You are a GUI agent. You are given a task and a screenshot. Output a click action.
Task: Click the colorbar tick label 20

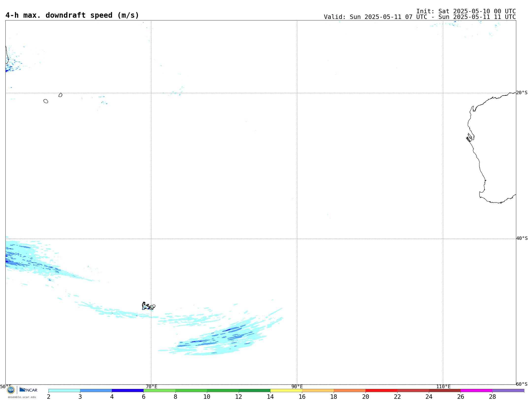pyautogui.click(x=366, y=397)
